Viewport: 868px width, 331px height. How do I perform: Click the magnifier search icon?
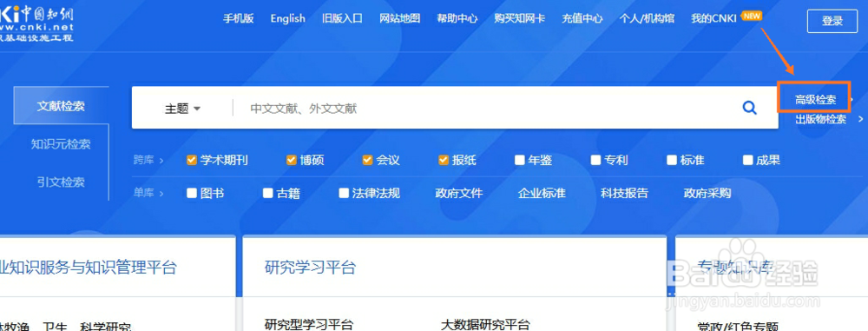pyautogui.click(x=750, y=108)
